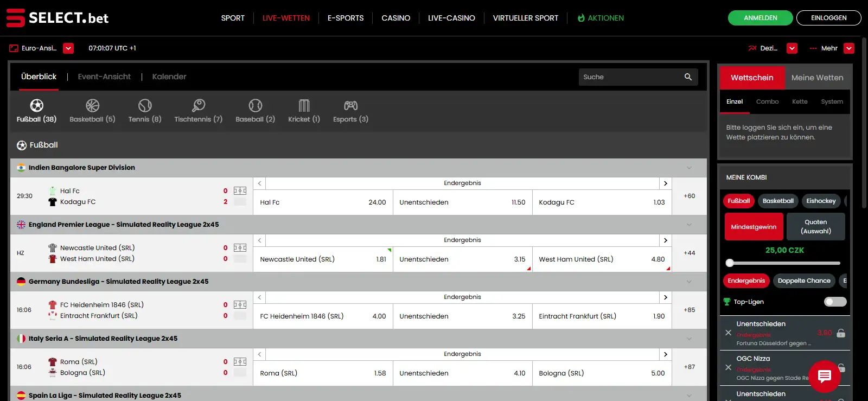
Task: Open the Dezimal odds format dropdown
Action: point(792,48)
